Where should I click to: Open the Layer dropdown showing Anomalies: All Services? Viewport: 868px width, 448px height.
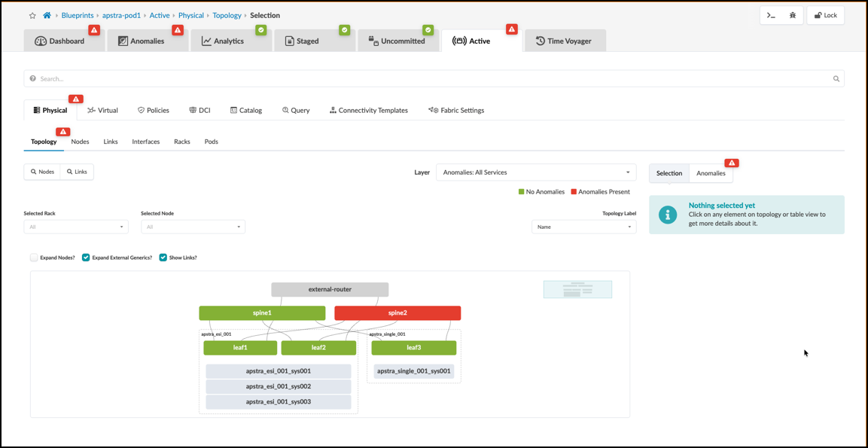point(536,172)
